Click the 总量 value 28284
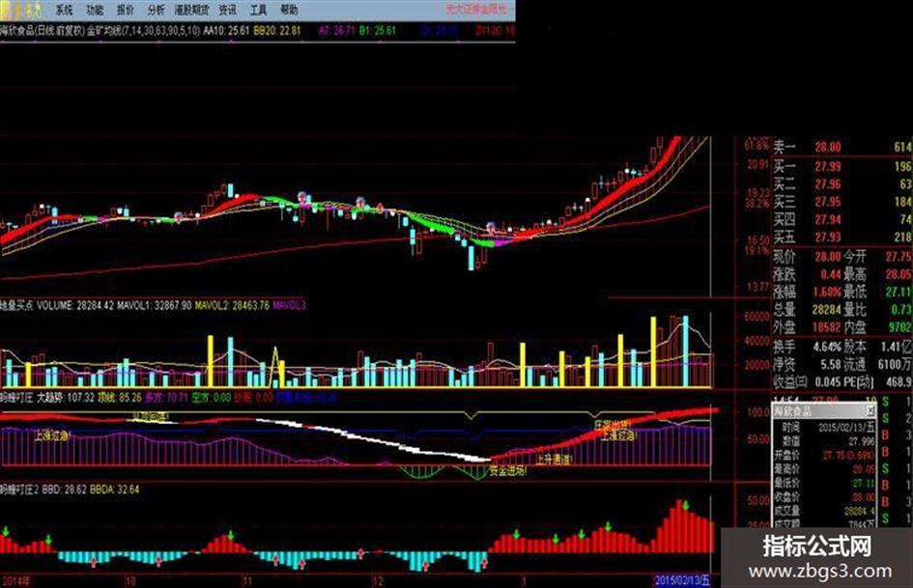Screen dimensions: 913x588 point(827,309)
